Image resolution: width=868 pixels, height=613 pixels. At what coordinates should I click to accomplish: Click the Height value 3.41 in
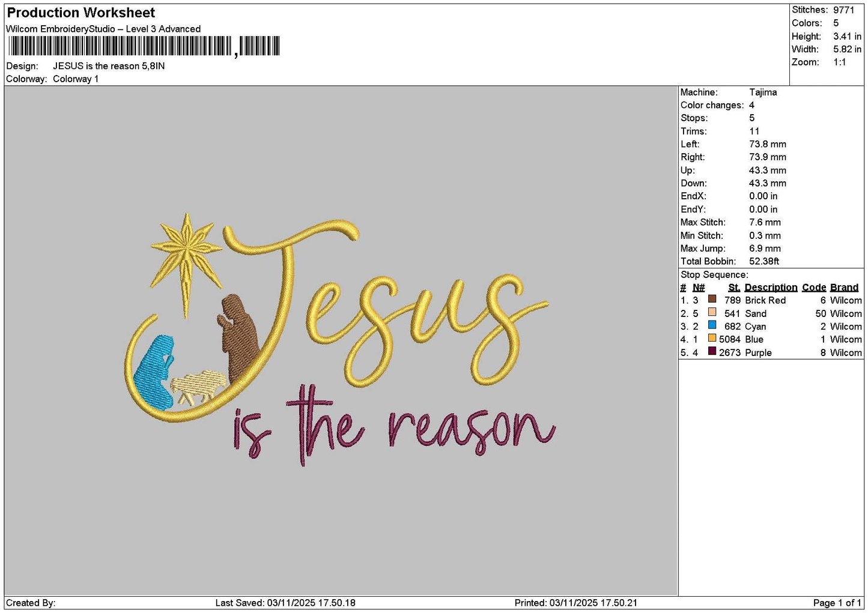tap(847, 36)
